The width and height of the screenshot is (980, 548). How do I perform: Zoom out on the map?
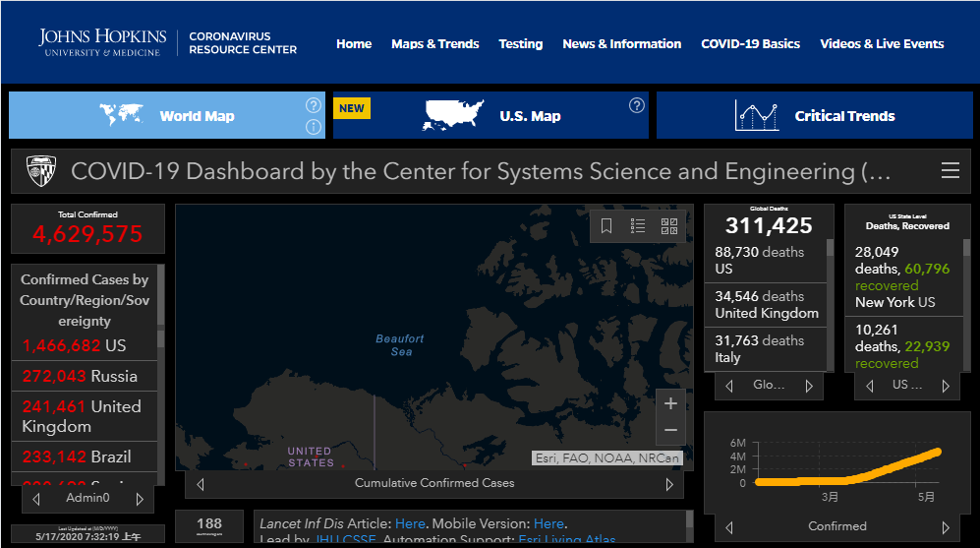click(x=670, y=430)
